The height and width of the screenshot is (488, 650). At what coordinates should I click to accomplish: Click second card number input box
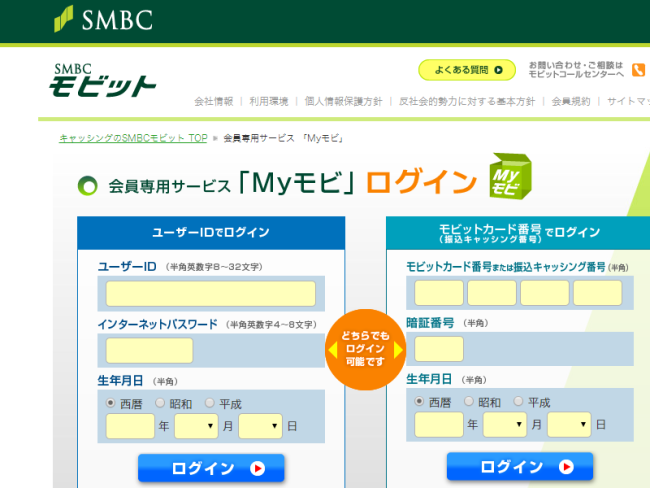pyautogui.click(x=492, y=293)
